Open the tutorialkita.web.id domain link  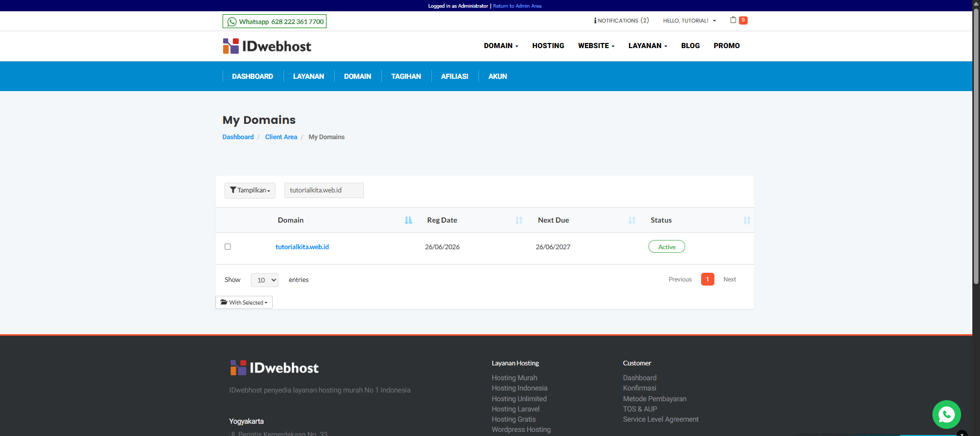(302, 247)
